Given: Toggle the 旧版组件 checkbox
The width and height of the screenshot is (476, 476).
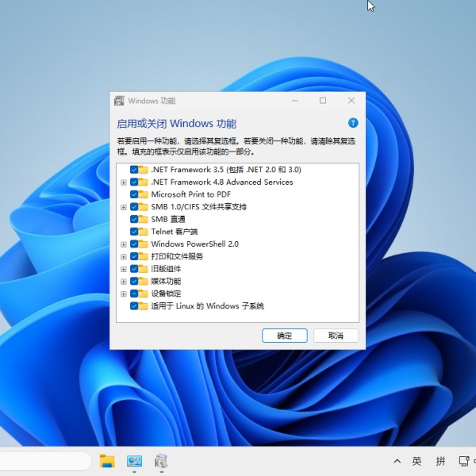Looking at the screenshot, I should (x=134, y=269).
